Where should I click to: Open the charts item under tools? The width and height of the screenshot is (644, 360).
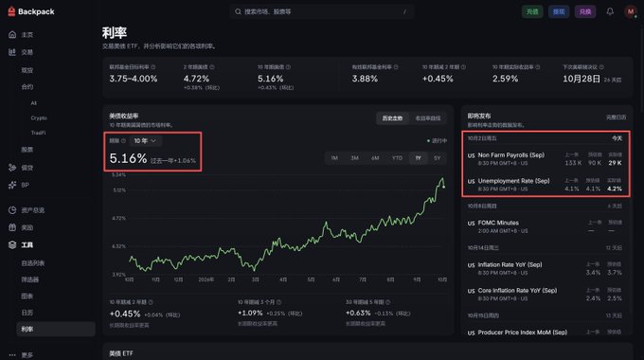(x=27, y=296)
